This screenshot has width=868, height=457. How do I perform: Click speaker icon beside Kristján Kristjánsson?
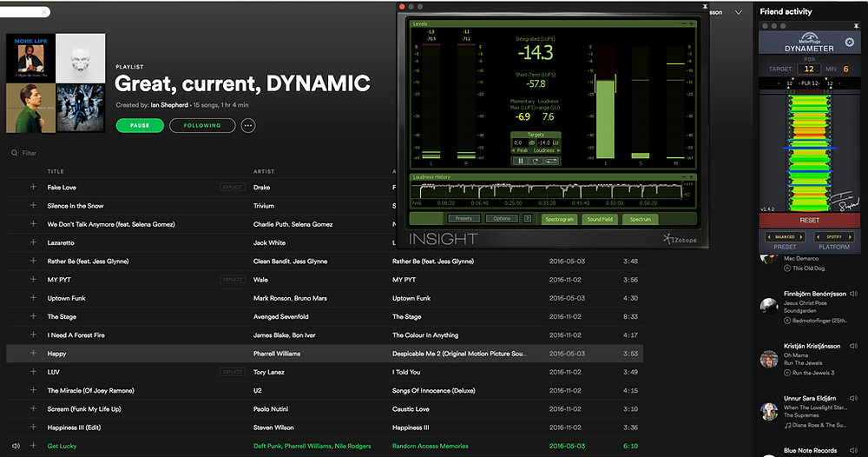tap(853, 346)
